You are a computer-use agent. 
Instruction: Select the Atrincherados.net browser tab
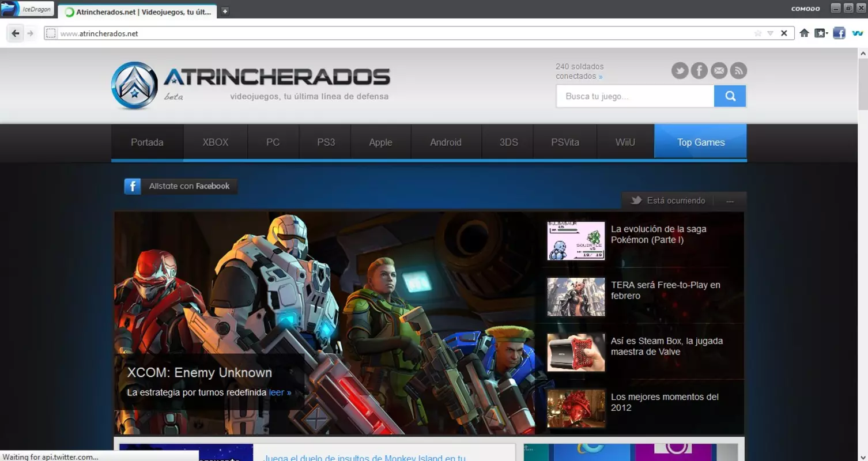[138, 12]
